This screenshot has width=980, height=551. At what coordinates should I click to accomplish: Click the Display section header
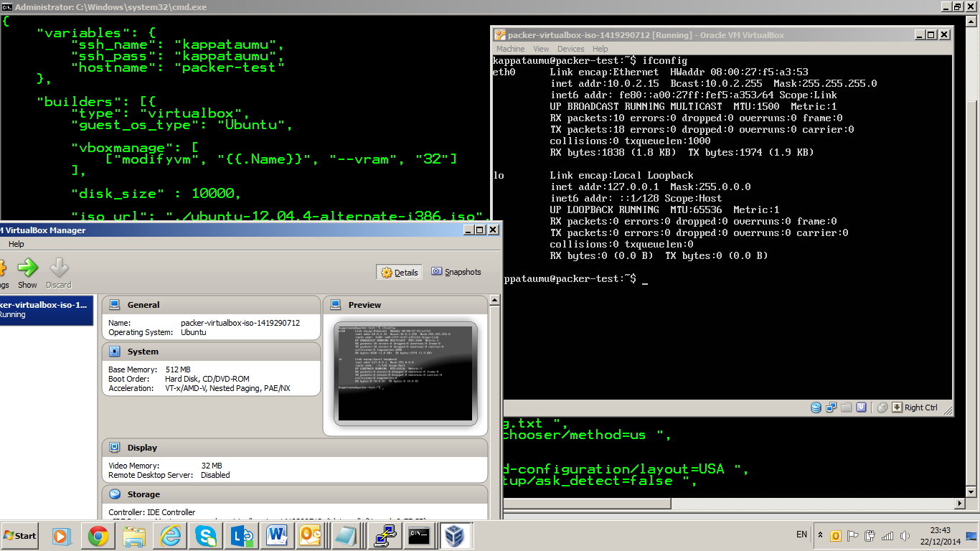pyautogui.click(x=295, y=448)
